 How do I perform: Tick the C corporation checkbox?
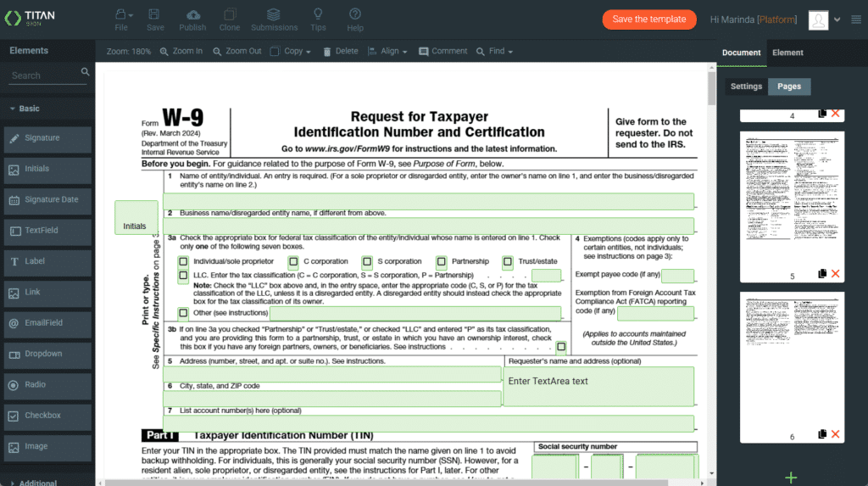(293, 262)
